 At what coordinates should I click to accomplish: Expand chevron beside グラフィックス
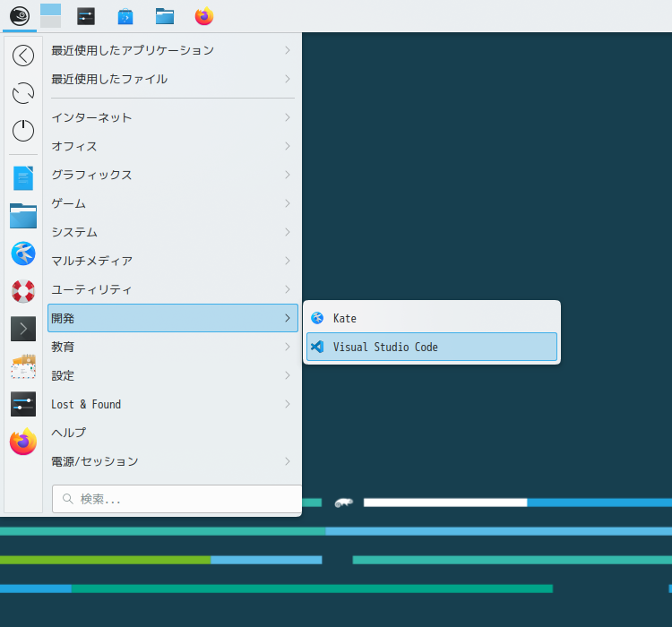coord(287,175)
